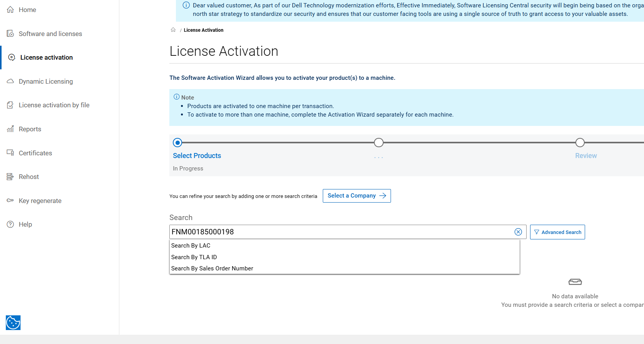
Task: Click the Key regenerate key icon
Action: [x=10, y=200]
